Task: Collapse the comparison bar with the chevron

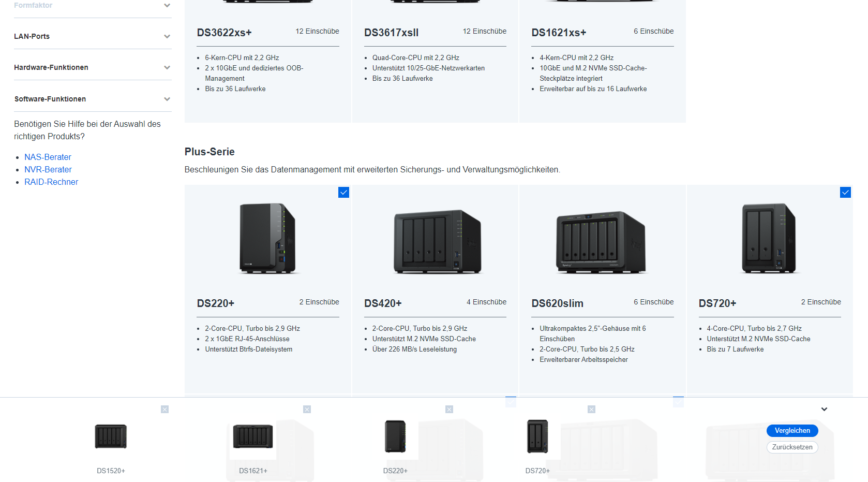Action: 824,409
